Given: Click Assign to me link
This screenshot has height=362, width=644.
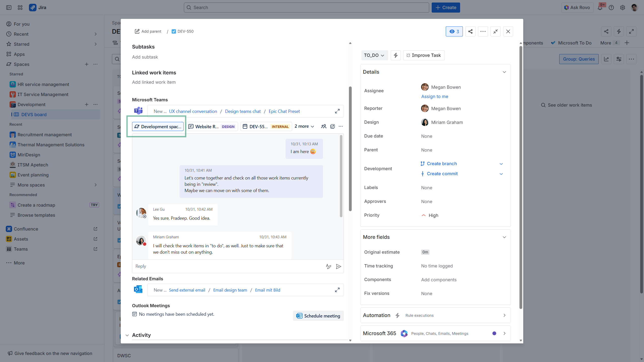Looking at the screenshot, I should point(434,97).
